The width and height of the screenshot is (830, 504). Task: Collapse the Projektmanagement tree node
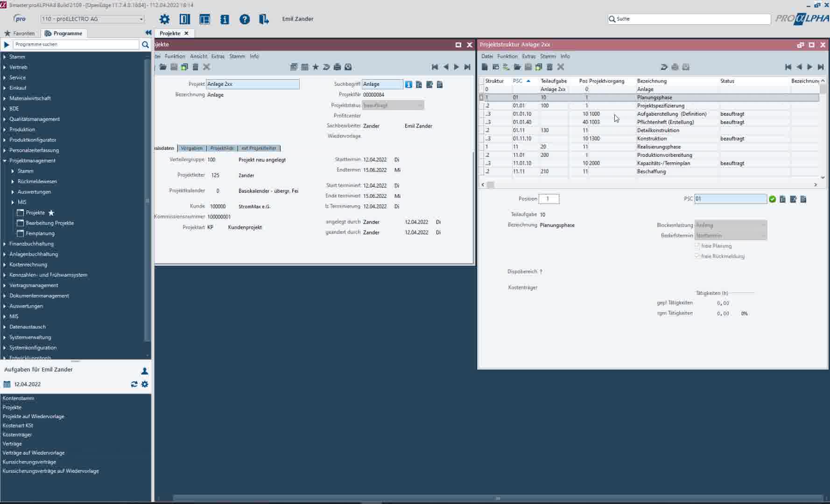(x=5, y=161)
